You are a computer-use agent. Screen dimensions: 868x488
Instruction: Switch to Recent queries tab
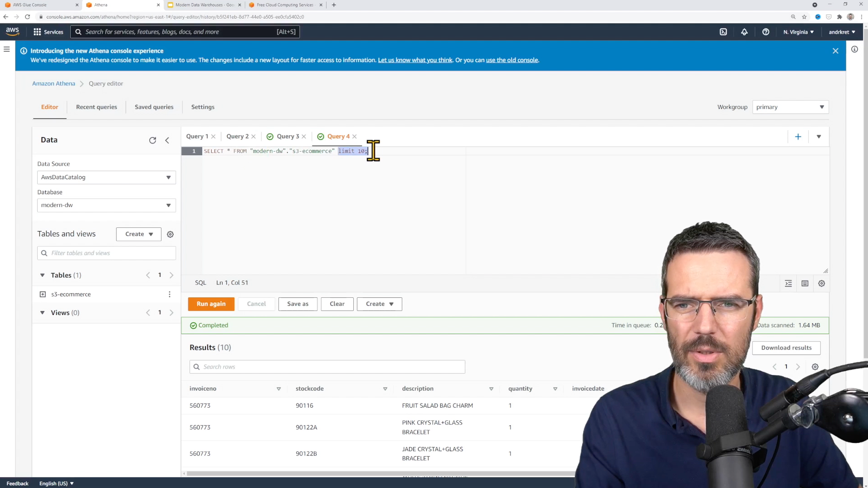(x=97, y=107)
